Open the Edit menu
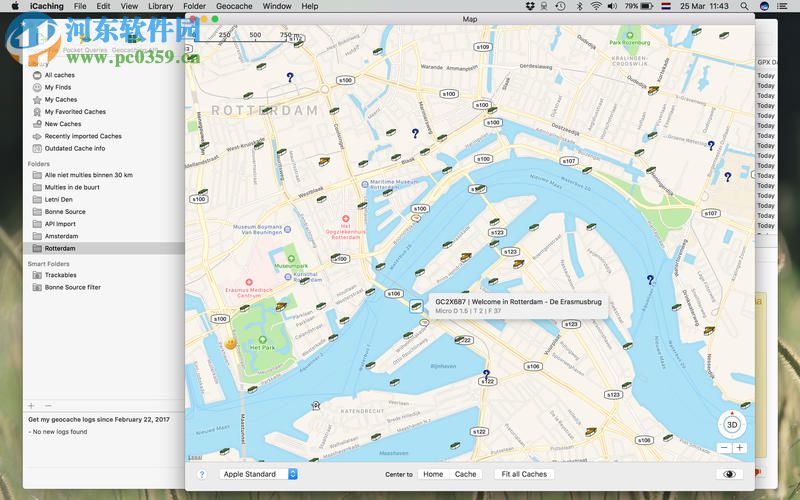Image resolution: width=800 pixels, height=500 pixels. [x=103, y=6]
